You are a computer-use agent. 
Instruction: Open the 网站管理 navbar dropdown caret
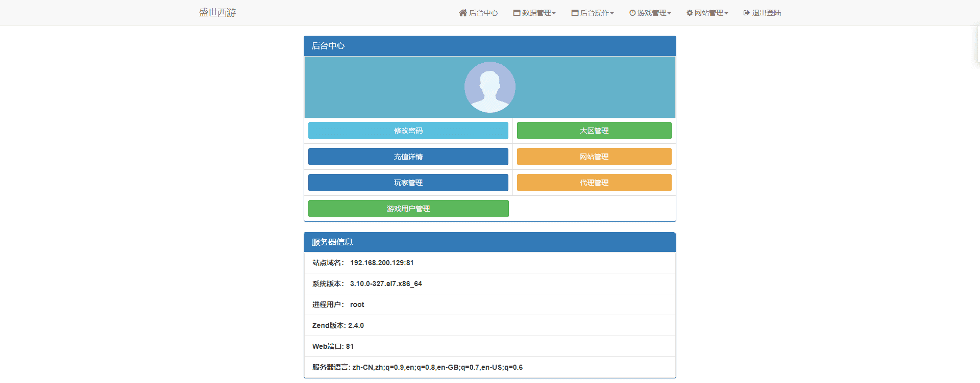726,13
